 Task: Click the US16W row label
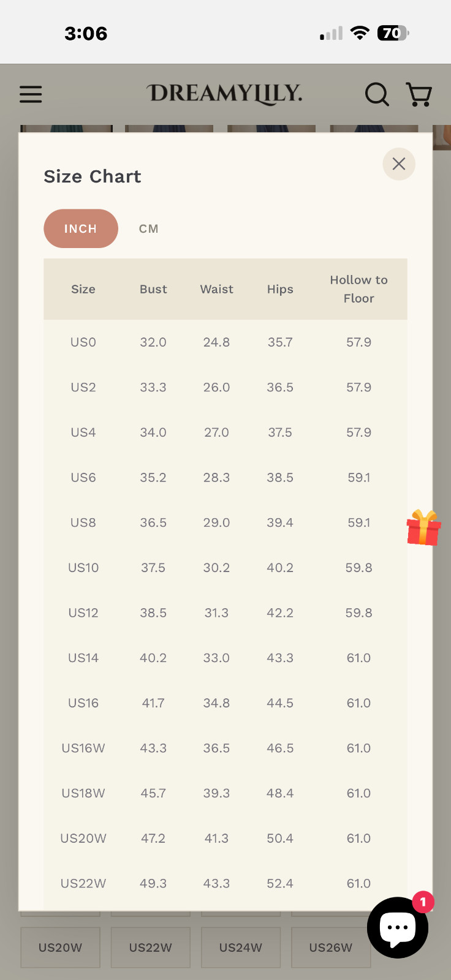click(x=83, y=748)
